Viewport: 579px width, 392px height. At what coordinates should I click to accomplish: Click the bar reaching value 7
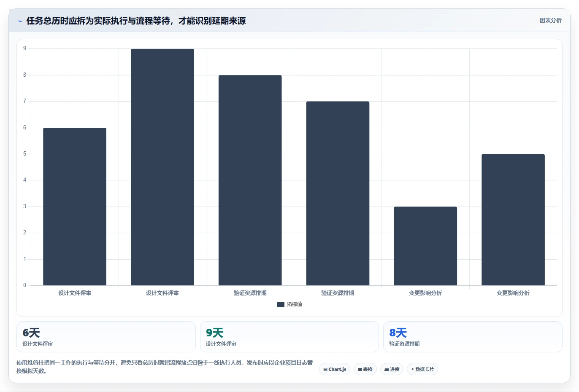click(x=338, y=193)
